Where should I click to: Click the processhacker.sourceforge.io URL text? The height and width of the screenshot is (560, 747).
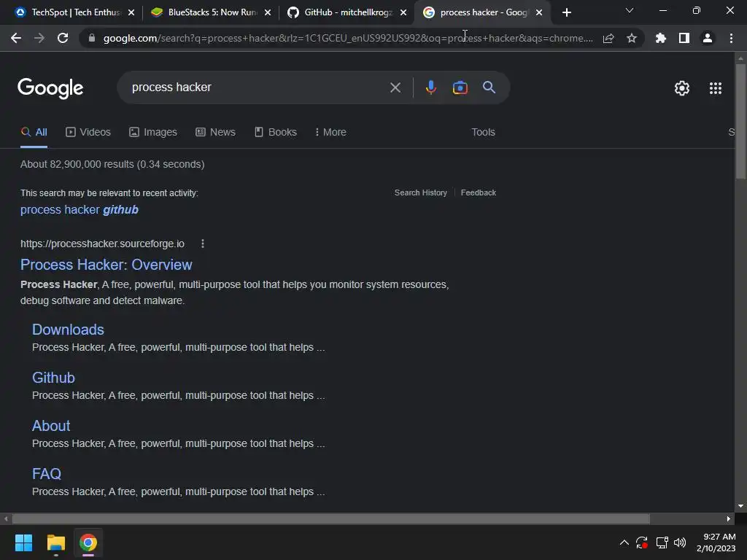click(x=102, y=244)
